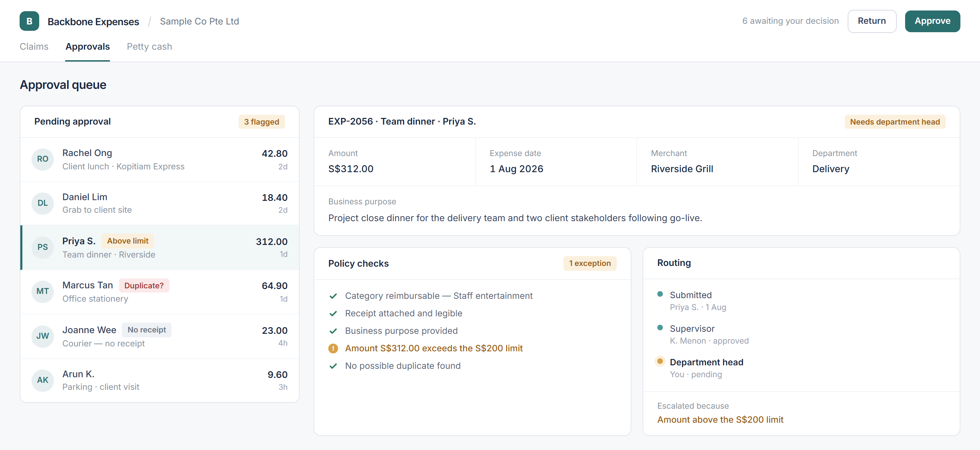Click the warning icon beside Amount exceeds limit
Viewport: 980px width, 450px height.
(x=333, y=349)
